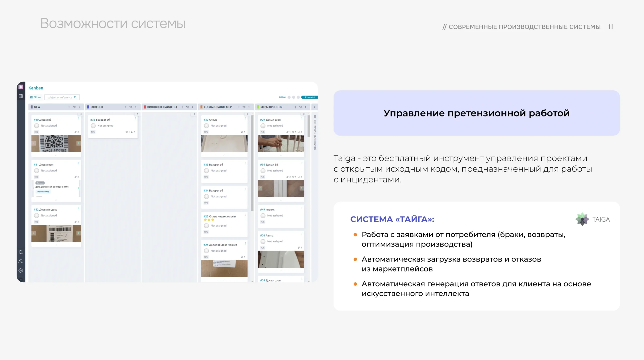The height and width of the screenshot is (360, 644).
Task: Collapse the ВИНОВНЫЕ НАЙДЕНЫ column
Action: [x=192, y=107]
